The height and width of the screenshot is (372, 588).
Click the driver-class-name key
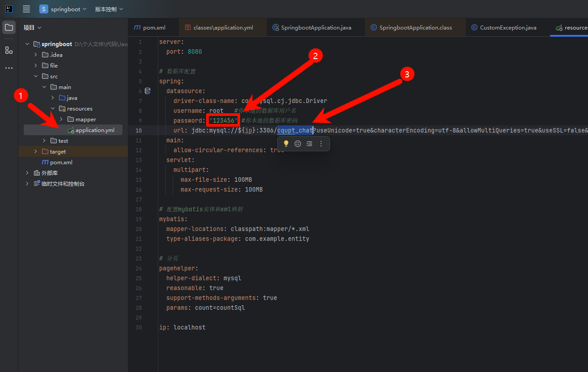click(x=204, y=101)
